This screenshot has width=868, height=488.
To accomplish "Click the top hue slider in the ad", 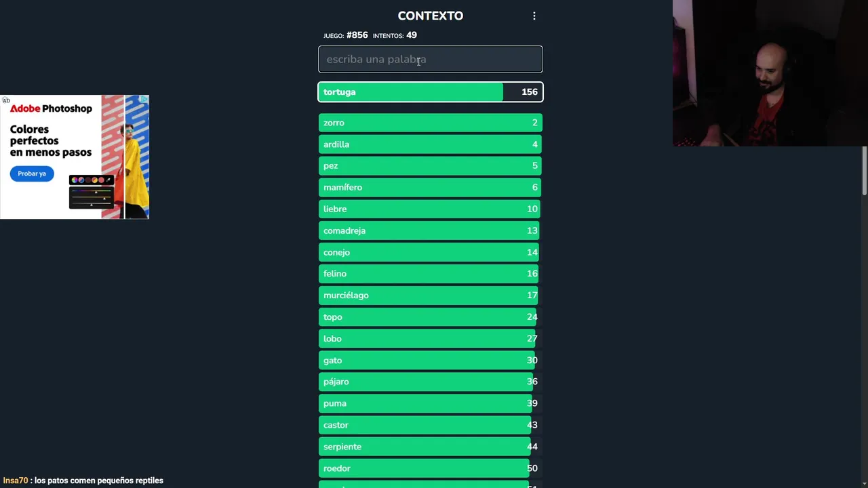I will pos(92,192).
